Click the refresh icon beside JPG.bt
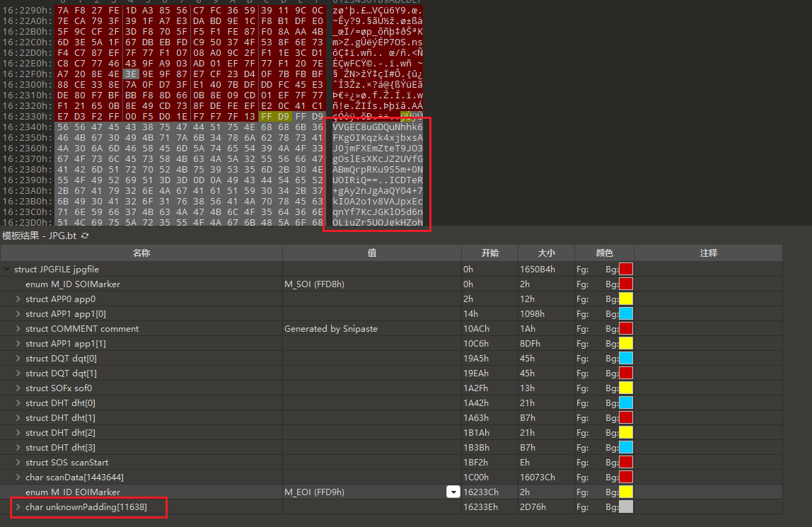The image size is (812, 527). tap(86, 236)
